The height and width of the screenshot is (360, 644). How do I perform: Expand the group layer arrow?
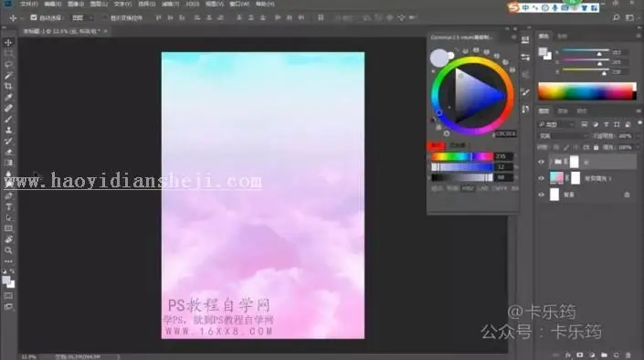point(551,162)
